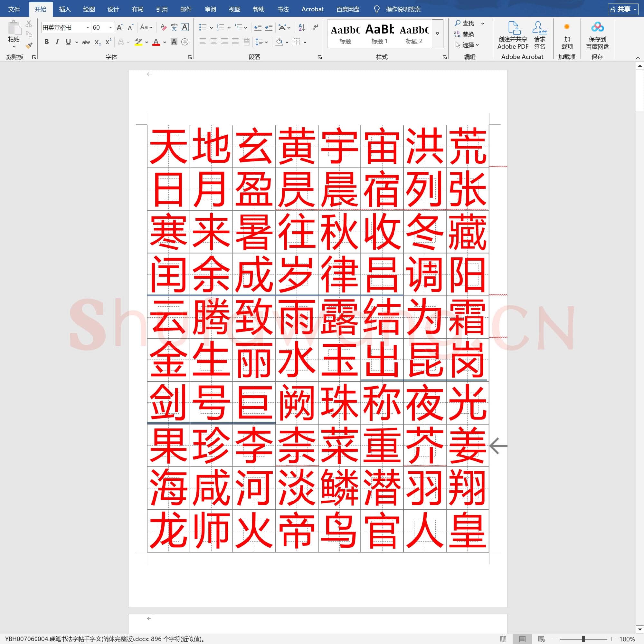The height and width of the screenshot is (644, 644).
Task: Click the 加载项 button
Action: click(567, 35)
